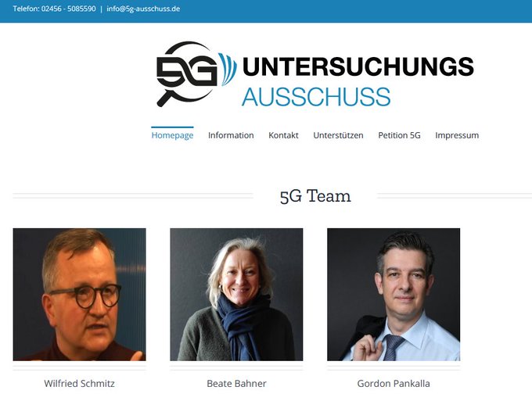Click the Telefon 02456 - 5085590 number
The width and height of the screenshot is (532, 408).
[x=54, y=9]
